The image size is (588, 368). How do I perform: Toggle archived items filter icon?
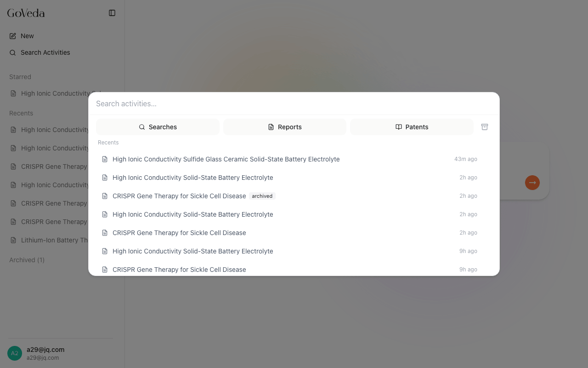tap(484, 127)
